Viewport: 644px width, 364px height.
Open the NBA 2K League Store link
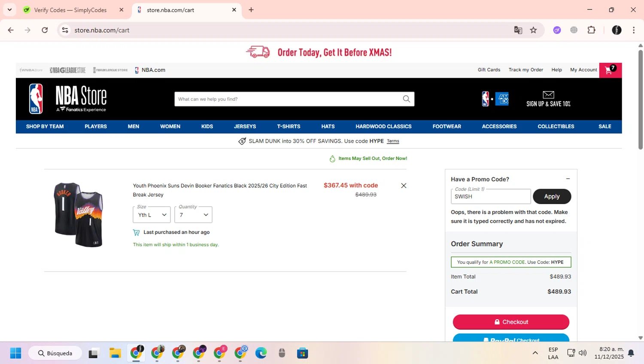(110, 70)
